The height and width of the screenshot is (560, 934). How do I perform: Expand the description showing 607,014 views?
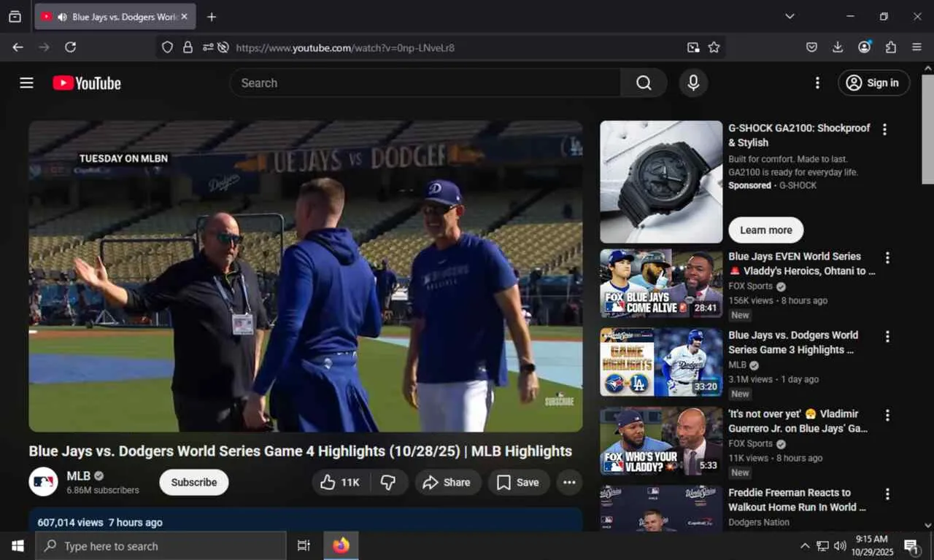pos(306,521)
